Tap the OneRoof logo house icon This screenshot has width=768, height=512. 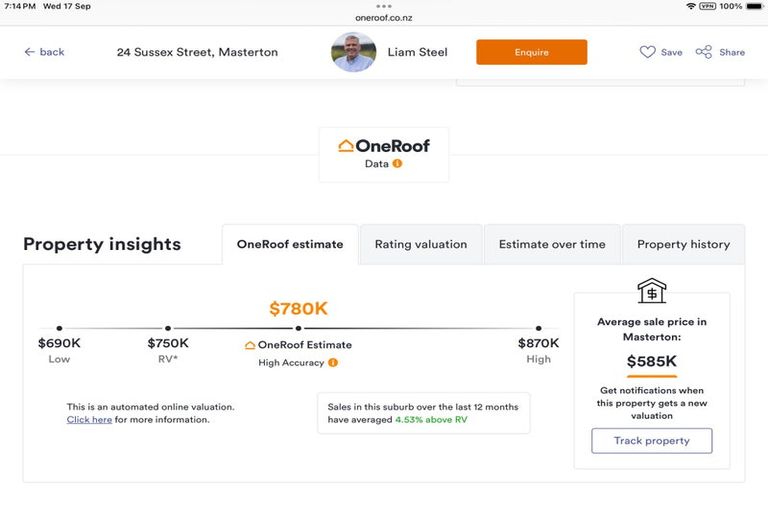pyautogui.click(x=346, y=146)
